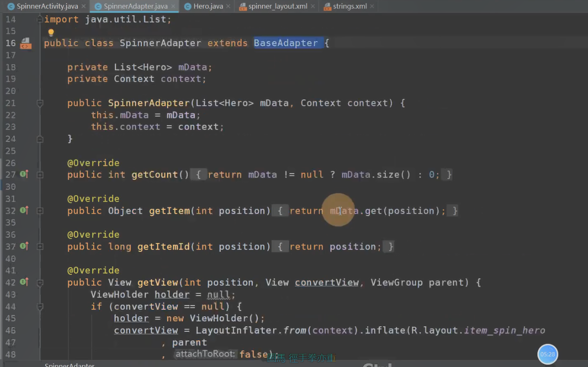Collapse the if convertView block on line 44
The height and width of the screenshot is (367, 588).
point(40,306)
